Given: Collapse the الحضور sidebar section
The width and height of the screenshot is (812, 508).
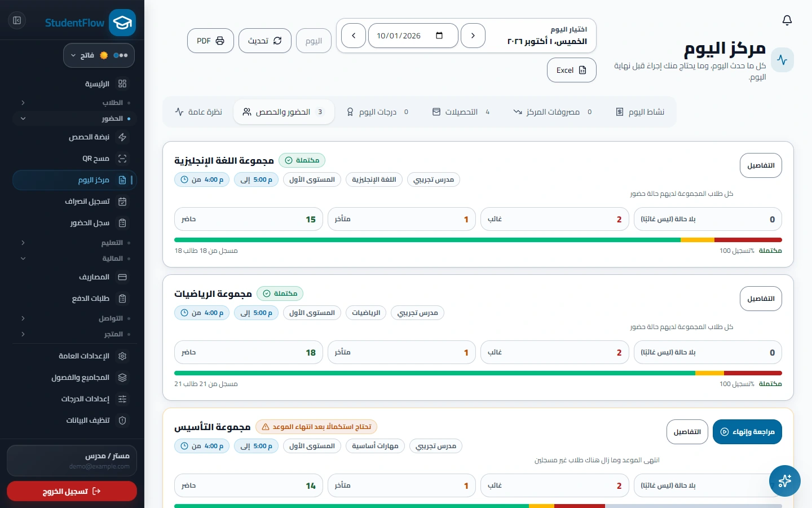Looking at the screenshot, I should tap(74, 119).
